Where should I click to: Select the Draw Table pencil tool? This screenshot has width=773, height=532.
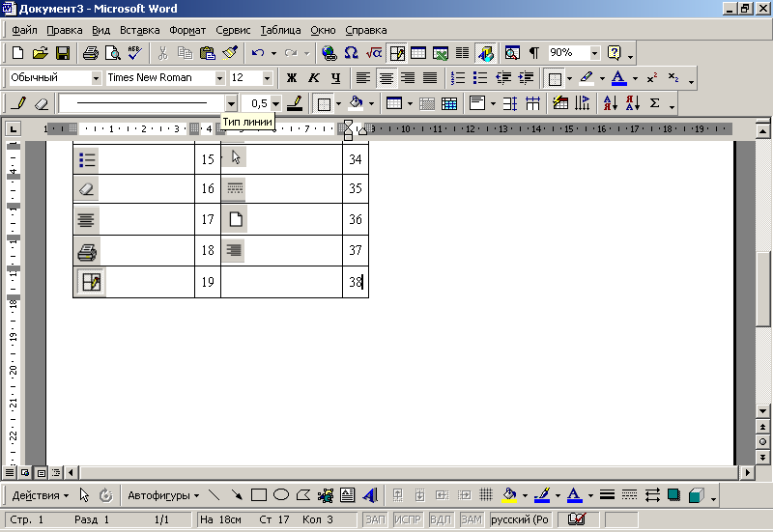point(18,103)
